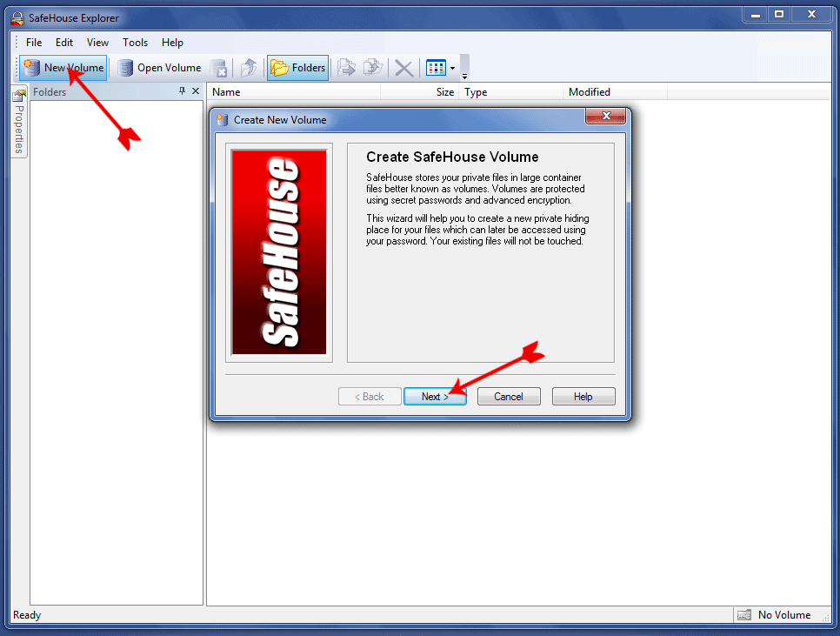Screen dimensions: 840x636
Task: Open the Properties side tab
Action: (19, 122)
